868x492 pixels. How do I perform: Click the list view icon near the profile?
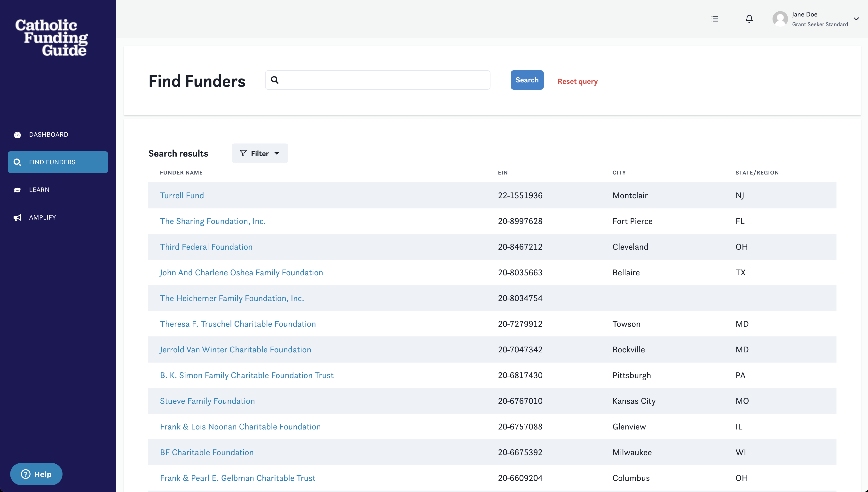[714, 19]
